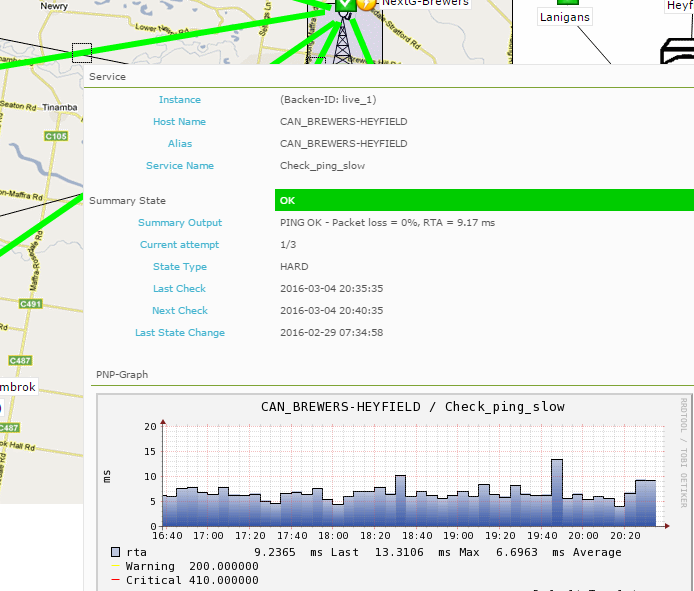Click the dashed square marker on map
694x591 pixels.
(x=82, y=52)
